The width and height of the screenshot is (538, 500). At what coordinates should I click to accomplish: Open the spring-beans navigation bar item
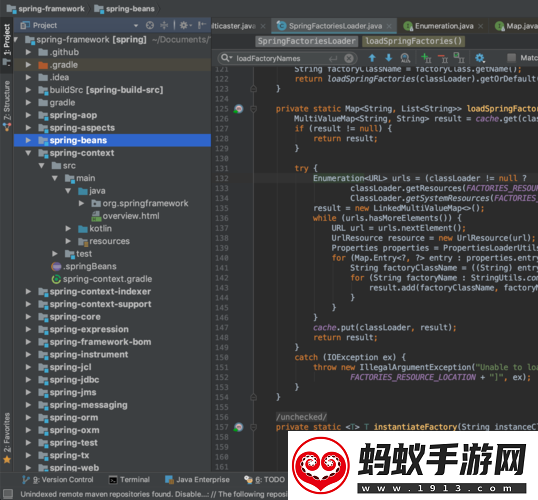point(125,9)
